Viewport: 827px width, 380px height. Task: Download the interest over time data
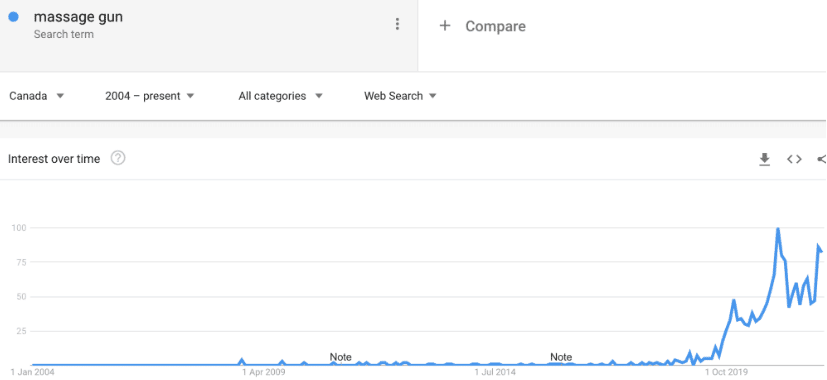764,159
